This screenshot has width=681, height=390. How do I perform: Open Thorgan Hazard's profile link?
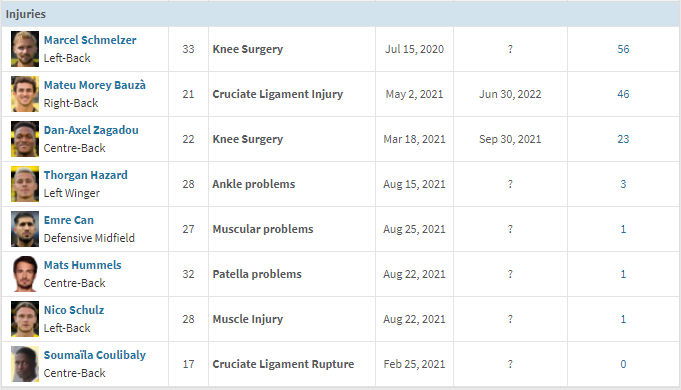click(86, 175)
